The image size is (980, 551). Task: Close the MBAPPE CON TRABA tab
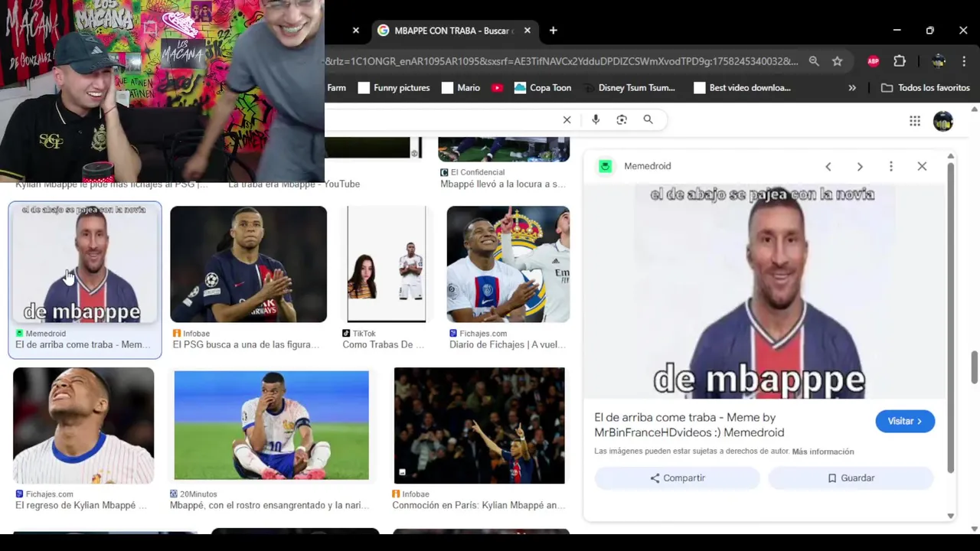click(528, 31)
